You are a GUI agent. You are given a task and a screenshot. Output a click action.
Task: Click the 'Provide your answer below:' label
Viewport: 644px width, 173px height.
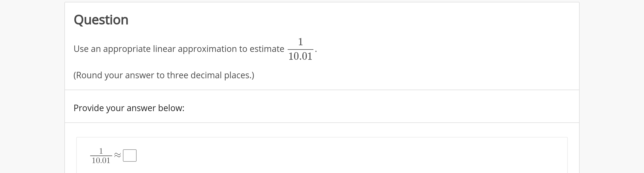click(x=129, y=108)
